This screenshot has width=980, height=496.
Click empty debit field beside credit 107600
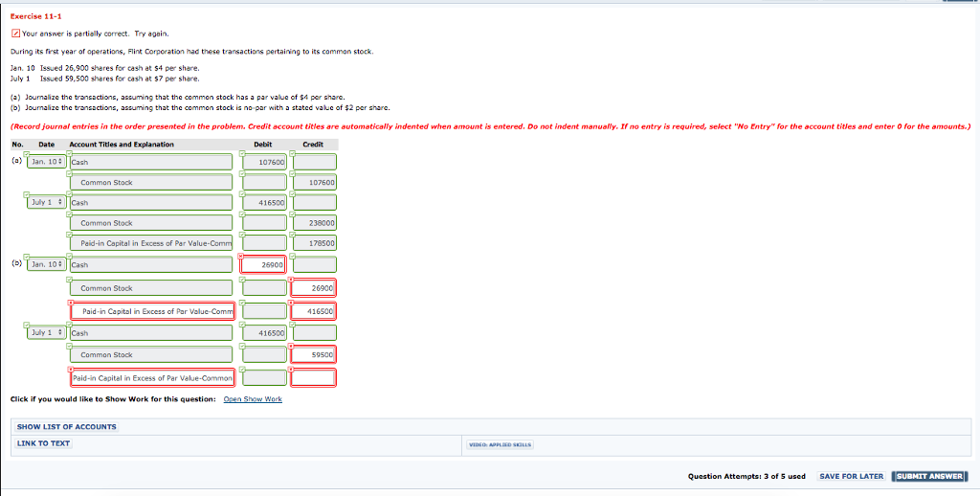(x=265, y=183)
